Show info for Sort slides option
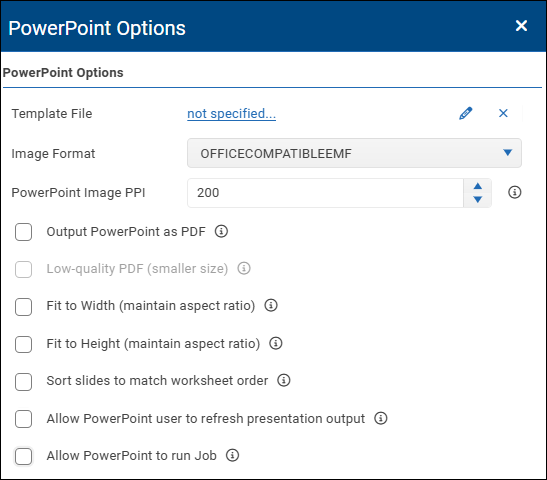 pyautogui.click(x=284, y=380)
